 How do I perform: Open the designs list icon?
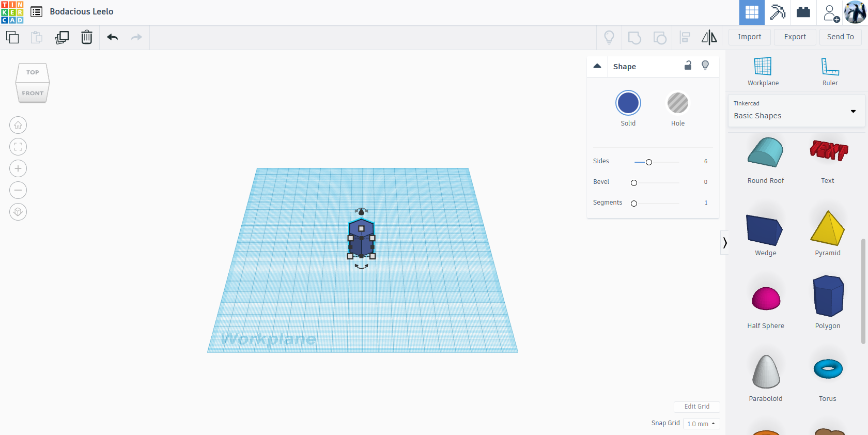(36, 12)
